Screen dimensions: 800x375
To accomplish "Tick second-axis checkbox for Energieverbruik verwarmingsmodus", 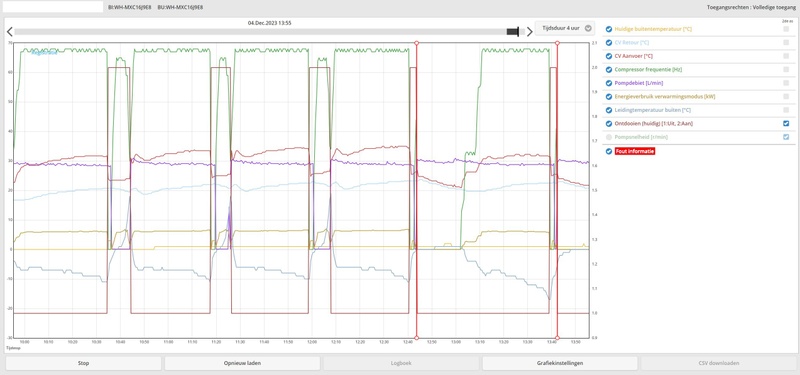I will (786, 96).
